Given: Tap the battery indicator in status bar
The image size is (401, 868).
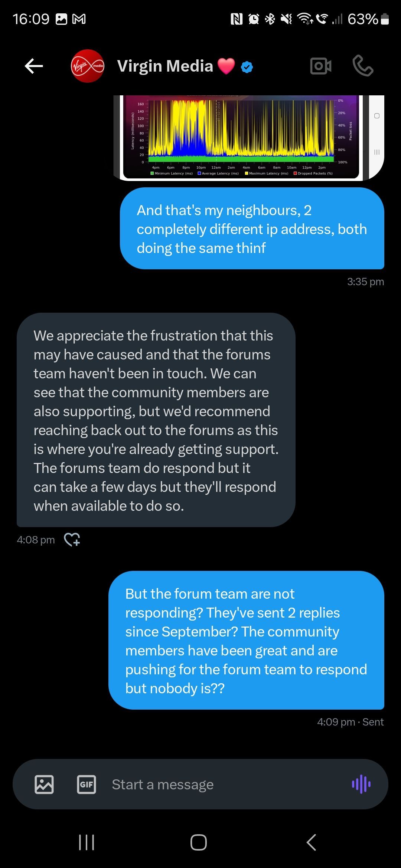Looking at the screenshot, I should click(x=385, y=19).
